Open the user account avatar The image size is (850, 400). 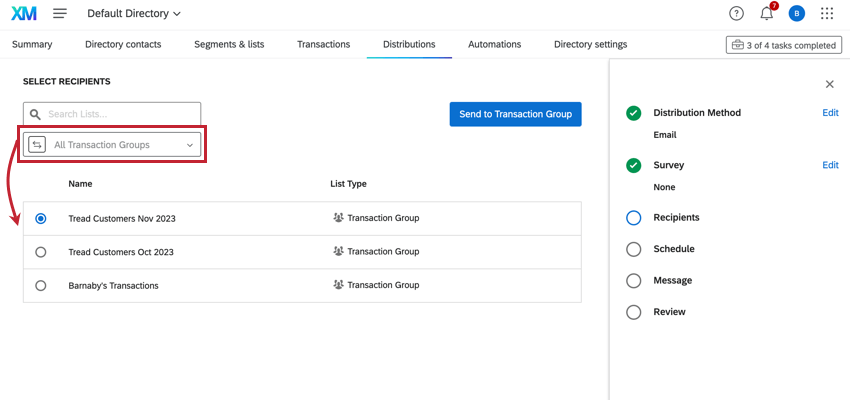pos(796,14)
